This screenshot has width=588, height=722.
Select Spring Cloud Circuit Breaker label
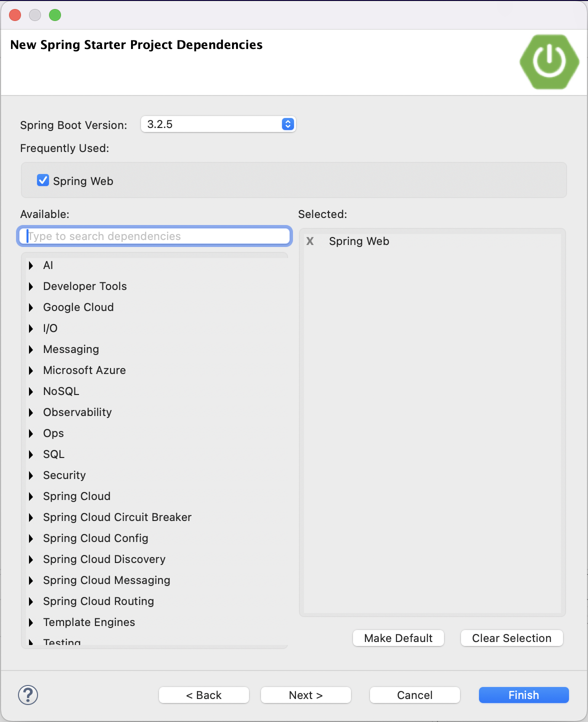(x=117, y=517)
